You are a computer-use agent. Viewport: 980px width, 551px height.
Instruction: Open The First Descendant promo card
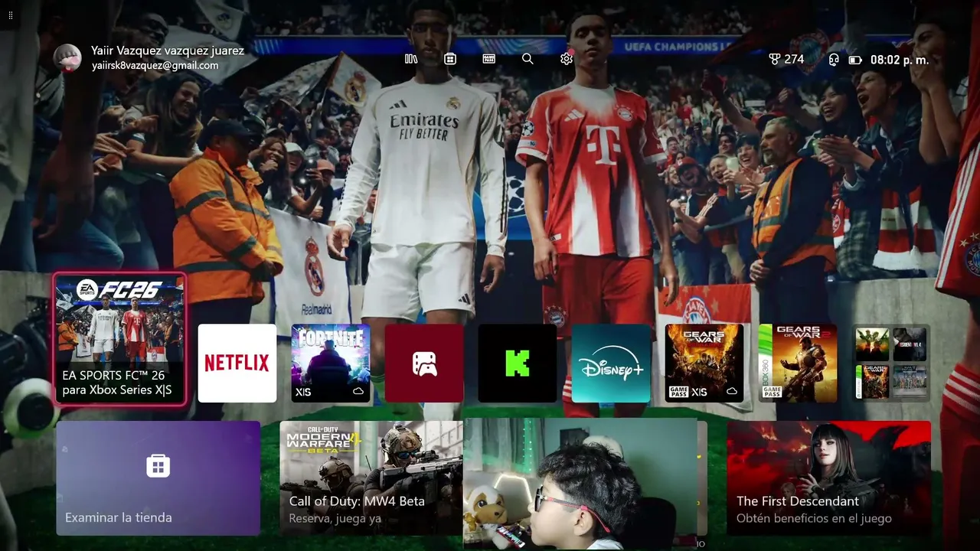(829, 478)
